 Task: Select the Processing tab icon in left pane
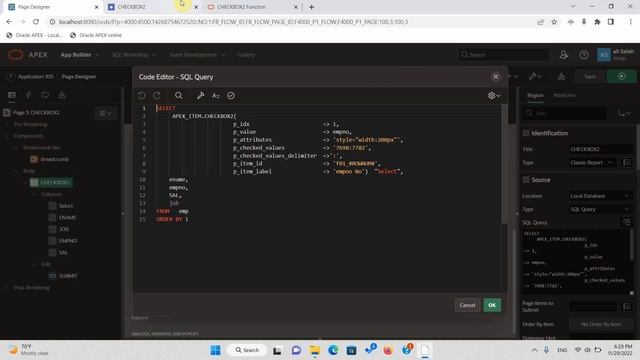click(45, 95)
